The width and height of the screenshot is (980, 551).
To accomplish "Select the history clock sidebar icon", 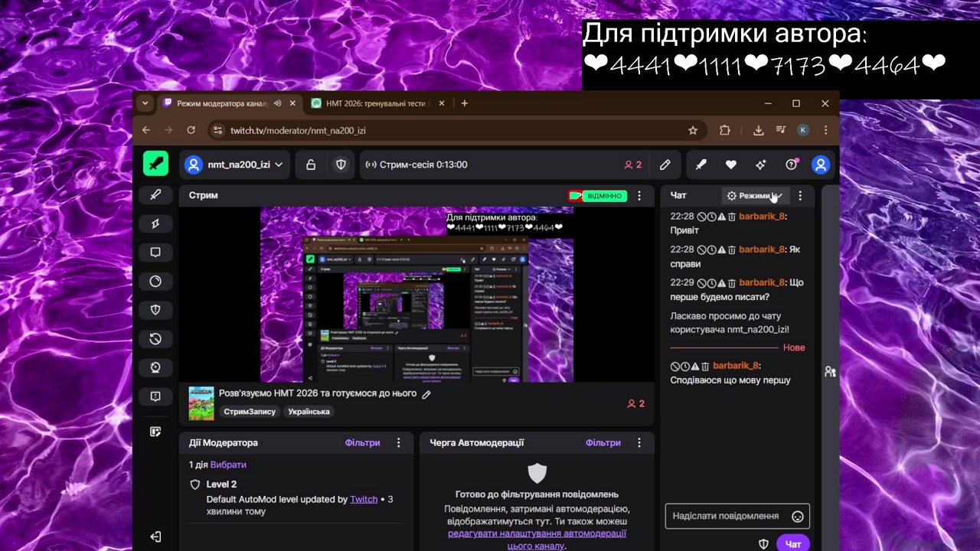I will coord(155,338).
